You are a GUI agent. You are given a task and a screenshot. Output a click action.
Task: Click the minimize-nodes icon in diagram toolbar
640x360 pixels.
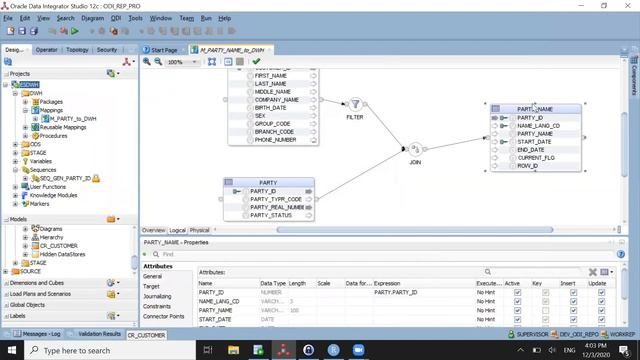(x=228, y=62)
